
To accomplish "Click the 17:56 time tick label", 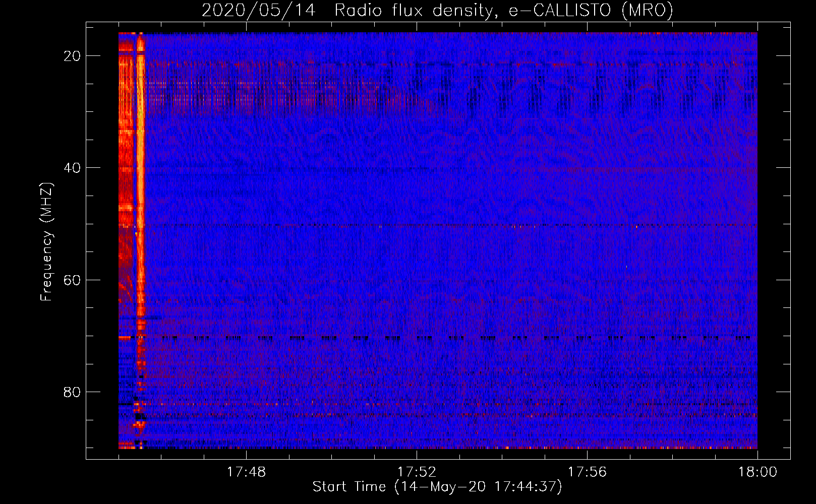I will [x=587, y=472].
